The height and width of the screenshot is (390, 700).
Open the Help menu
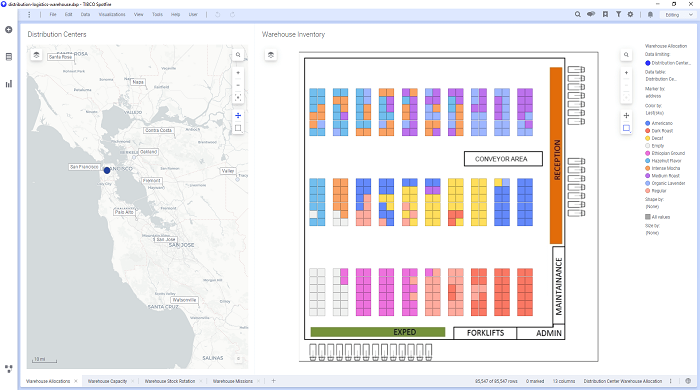(x=175, y=14)
